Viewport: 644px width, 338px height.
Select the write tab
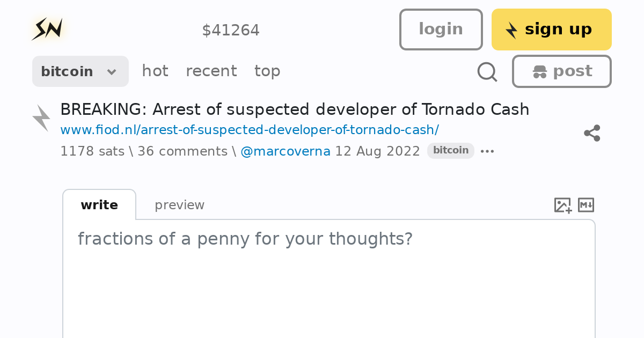(x=99, y=205)
